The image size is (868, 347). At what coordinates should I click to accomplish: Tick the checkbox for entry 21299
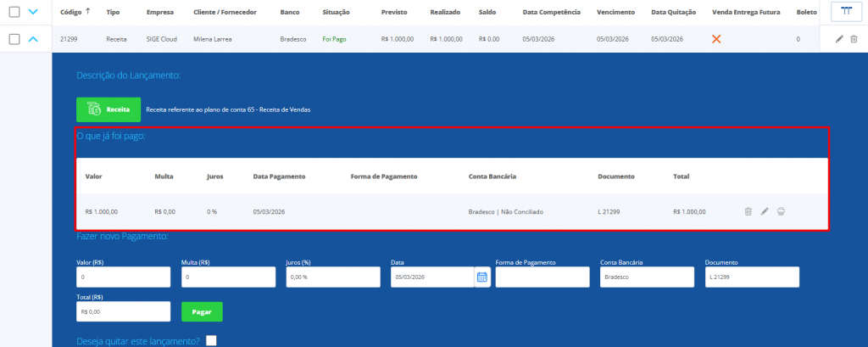coord(14,39)
